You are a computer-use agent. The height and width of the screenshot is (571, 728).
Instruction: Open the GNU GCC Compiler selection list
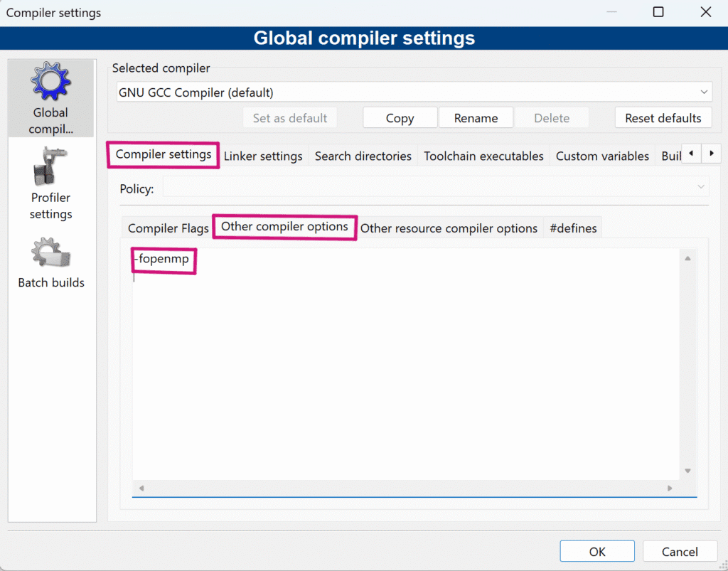tap(412, 91)
